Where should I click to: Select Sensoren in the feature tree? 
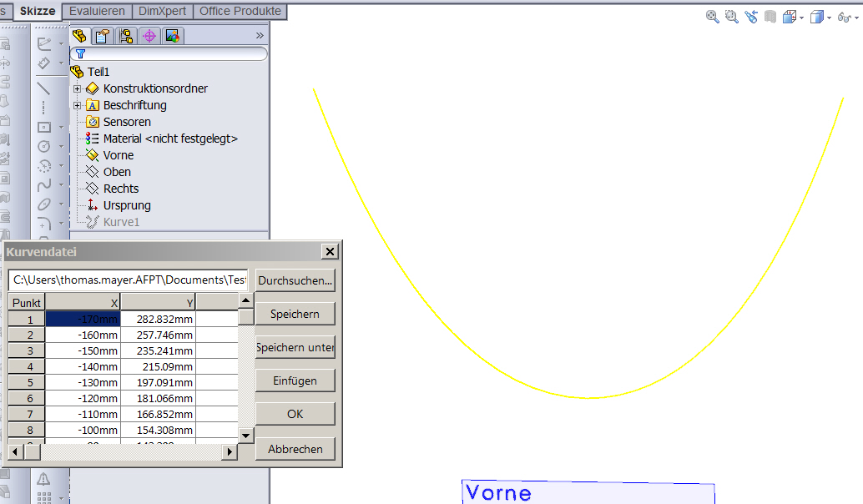pos(127,122)
